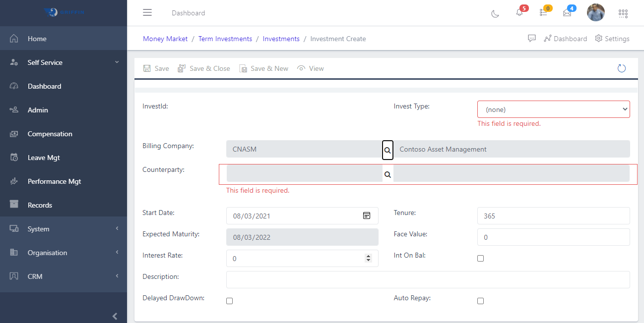
Task: Click the refresh icon above the form
Action: 621,68
